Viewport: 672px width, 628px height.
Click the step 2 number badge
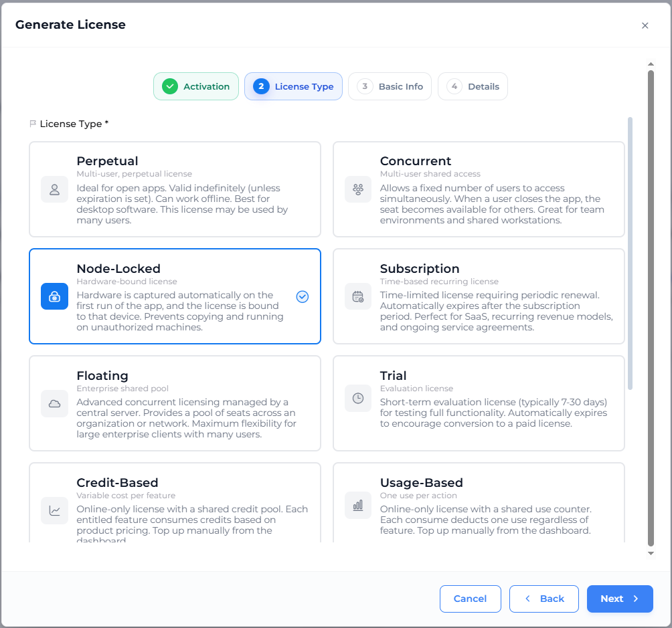coord(261,86)
